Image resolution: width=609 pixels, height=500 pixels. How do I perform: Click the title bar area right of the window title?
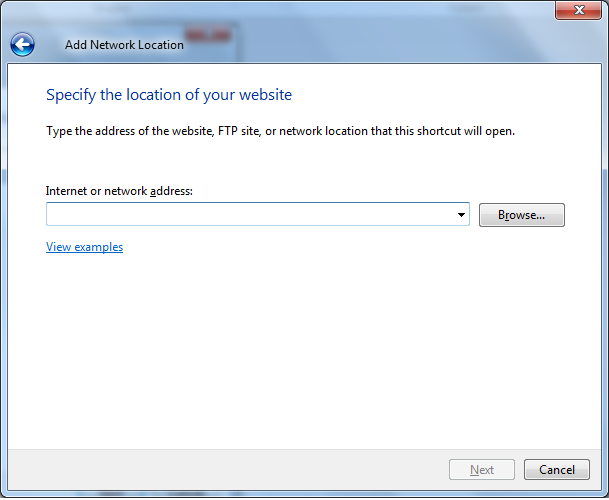point(400,45)
